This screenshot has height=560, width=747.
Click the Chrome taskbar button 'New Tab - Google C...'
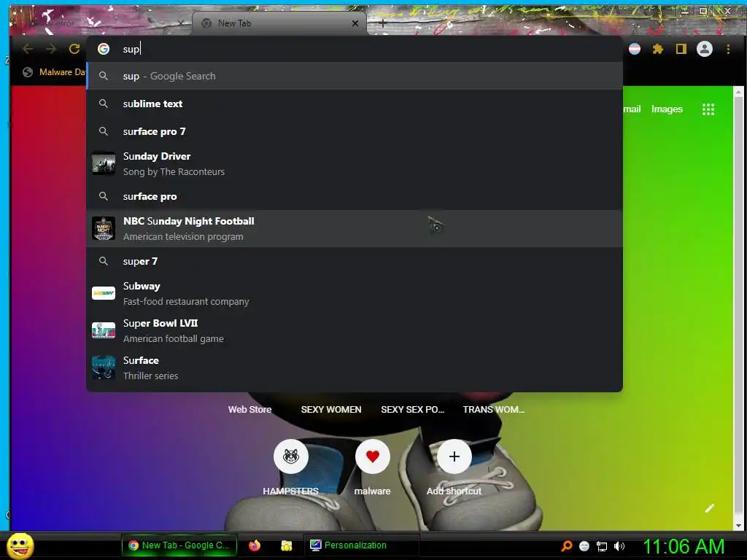click(179, 545)
